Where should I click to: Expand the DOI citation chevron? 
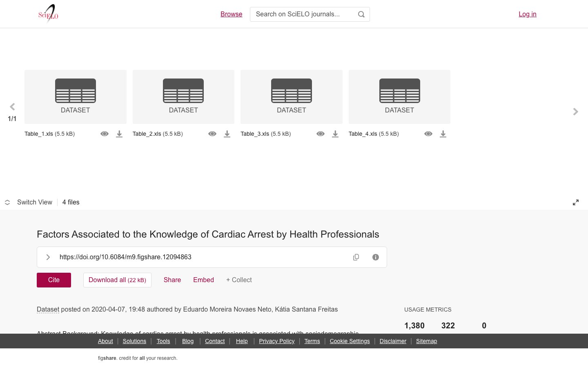48,257
